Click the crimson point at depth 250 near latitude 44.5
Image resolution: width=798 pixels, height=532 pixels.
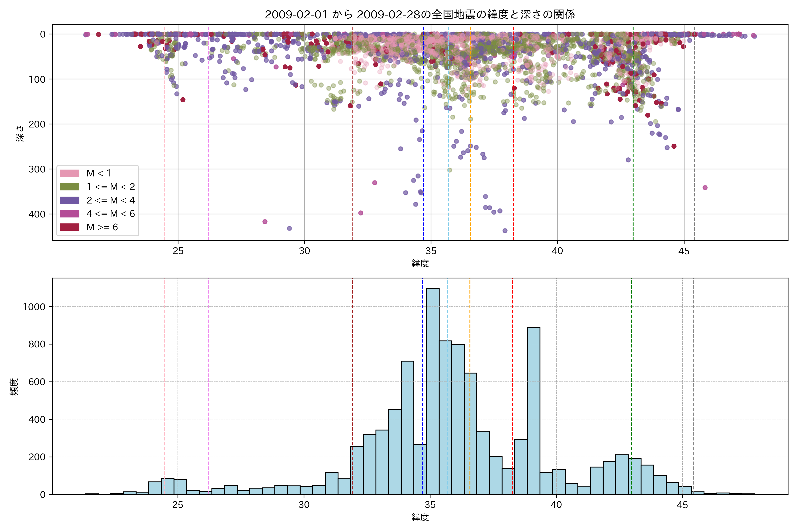(x=674, y=146)
